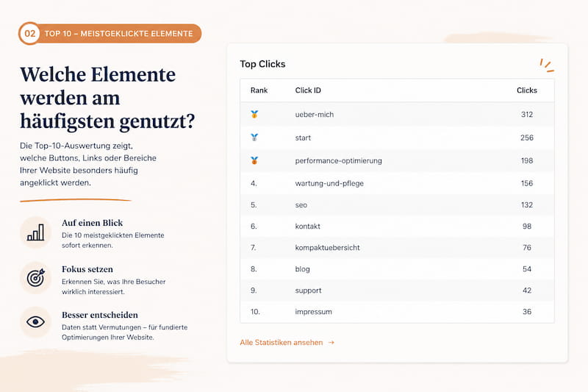The image size is (588, 392).
Task: Select the support row in the table
Action: tap(397, 291)
